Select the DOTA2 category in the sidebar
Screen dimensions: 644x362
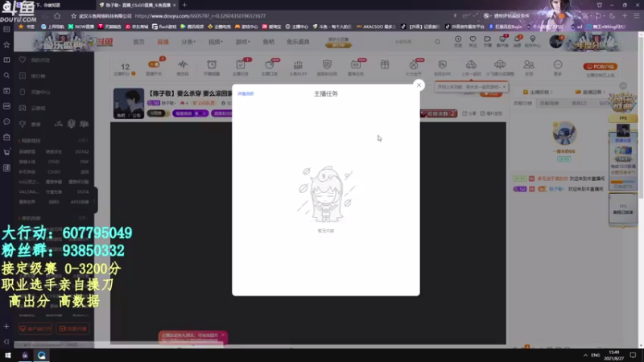[82, 152]
